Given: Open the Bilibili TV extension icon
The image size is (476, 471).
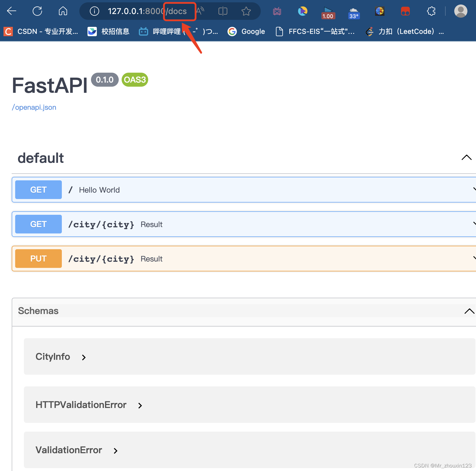Looking at the screenshot, I should coord(277,11).
